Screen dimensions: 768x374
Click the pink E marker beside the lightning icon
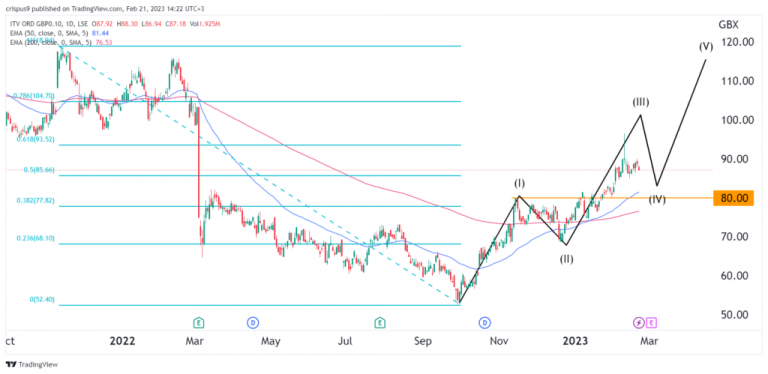coord(651,322)
